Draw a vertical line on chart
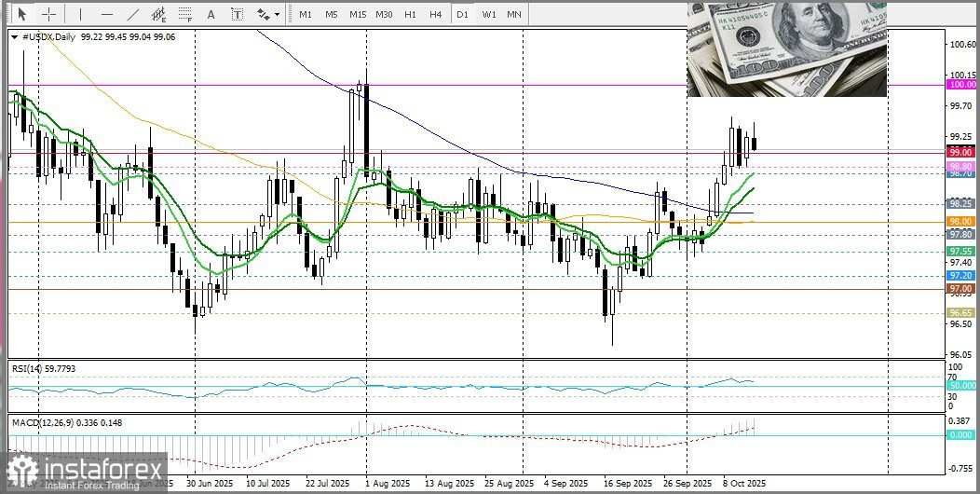Viewport: 980px width, 494px height. click(x=80, y=14)
